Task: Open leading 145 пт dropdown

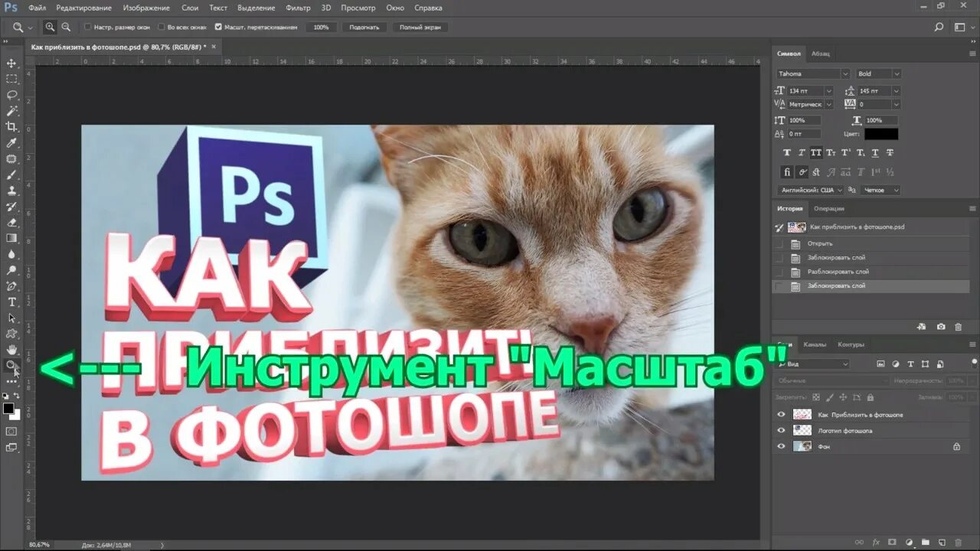Action: point(896,90)
